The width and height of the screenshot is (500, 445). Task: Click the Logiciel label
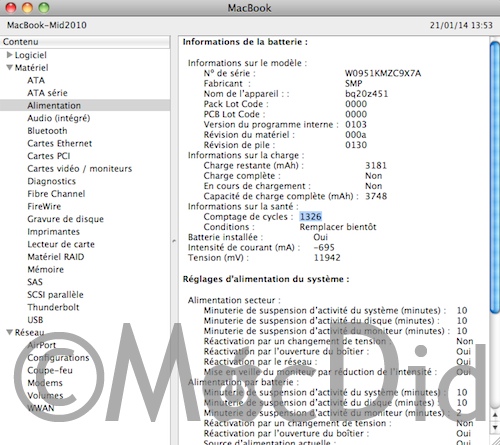tap(31, 55)
